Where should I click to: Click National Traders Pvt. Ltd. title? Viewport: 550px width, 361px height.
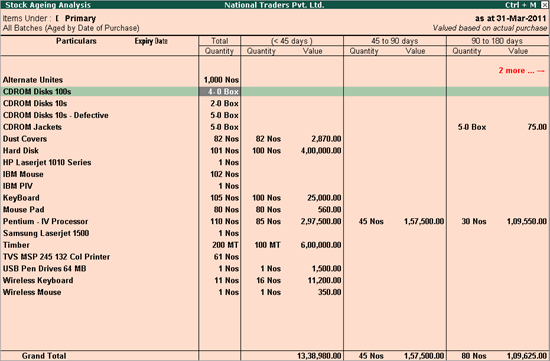coord(274,5)
